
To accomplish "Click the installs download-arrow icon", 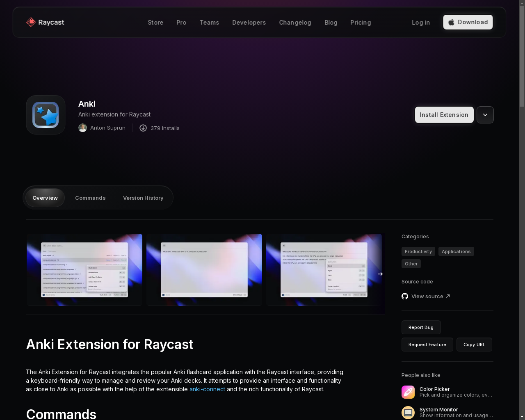I will tap(143, 128).
